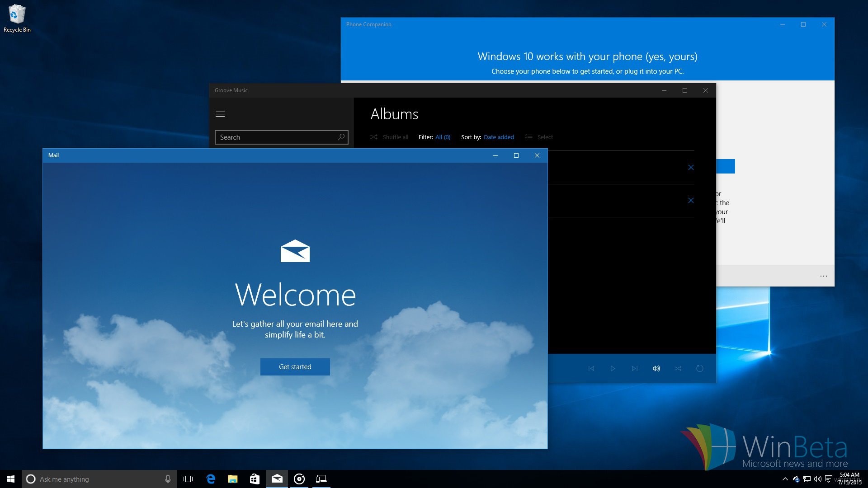Click the play button in Groove Music
This screenshot has height=488, width=868.
coord(613,368)
